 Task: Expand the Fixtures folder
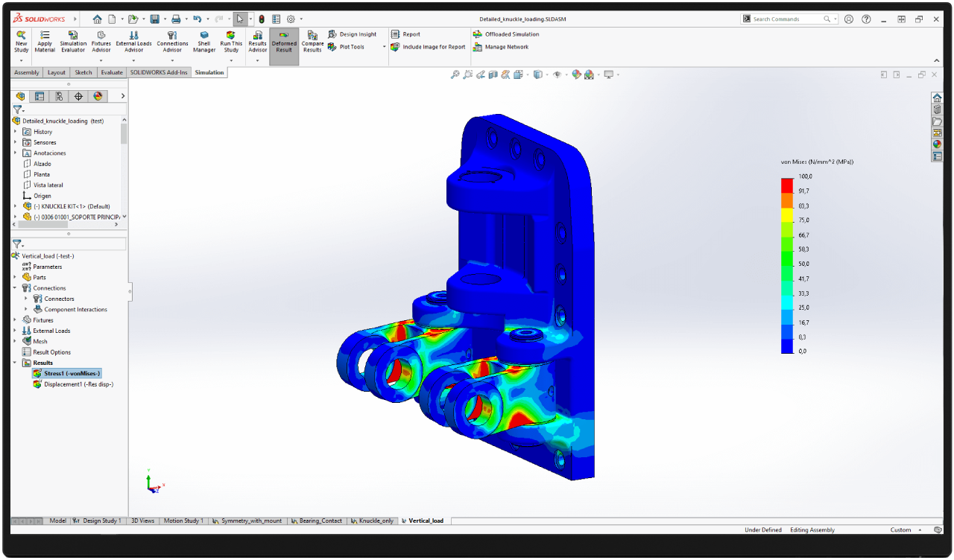click(x=15, y=320)
